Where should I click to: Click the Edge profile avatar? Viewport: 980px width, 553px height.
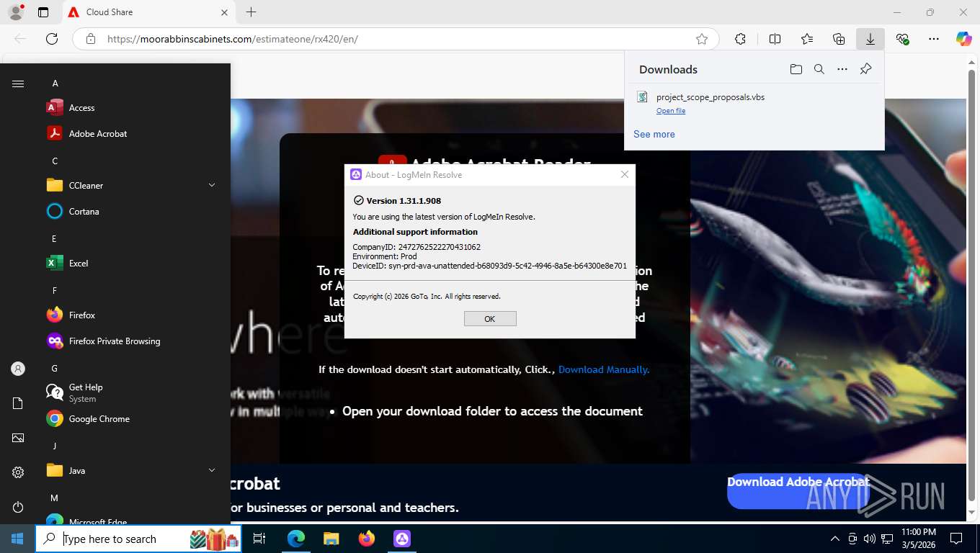point(16,12)
